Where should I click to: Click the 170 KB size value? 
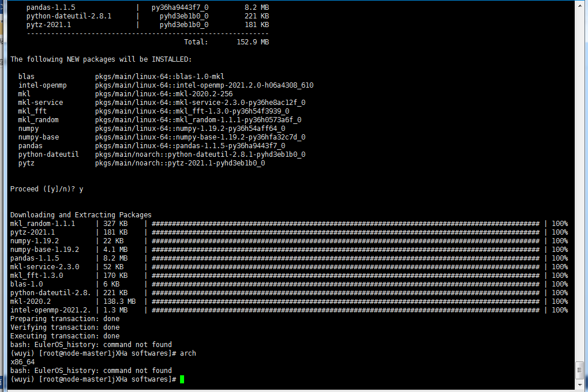(x=115, y=275)
